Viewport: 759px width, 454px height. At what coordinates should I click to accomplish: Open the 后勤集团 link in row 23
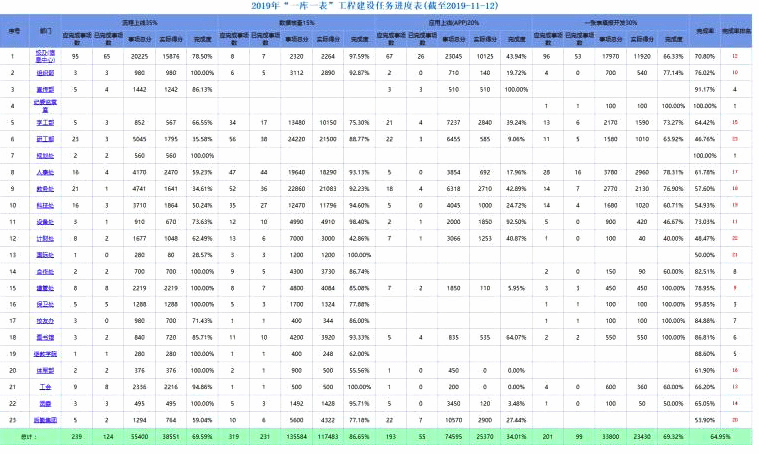(47, 418)
